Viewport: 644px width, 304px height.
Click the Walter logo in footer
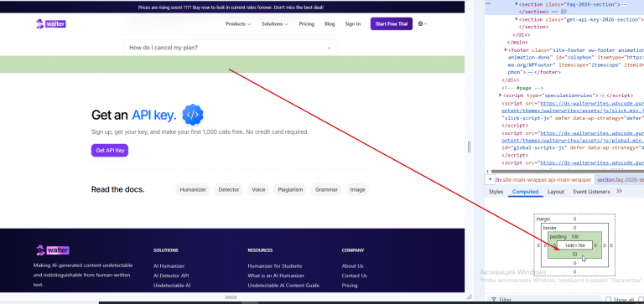coord(52,250)
